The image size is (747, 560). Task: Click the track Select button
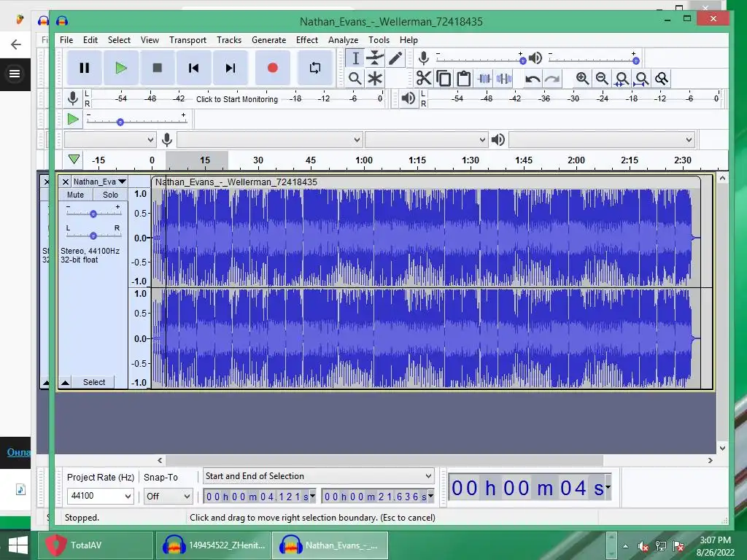click(x=94, y=382)
